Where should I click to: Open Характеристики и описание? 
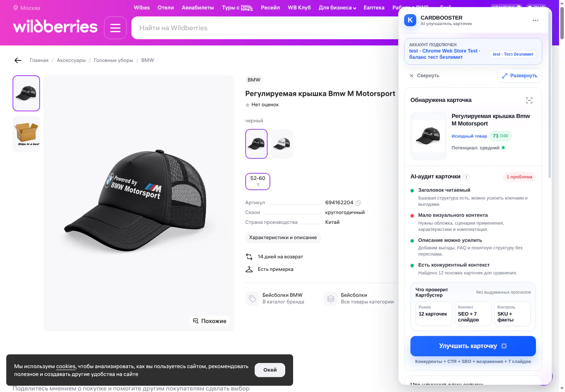pyautogui.click(x=283, y=238)
